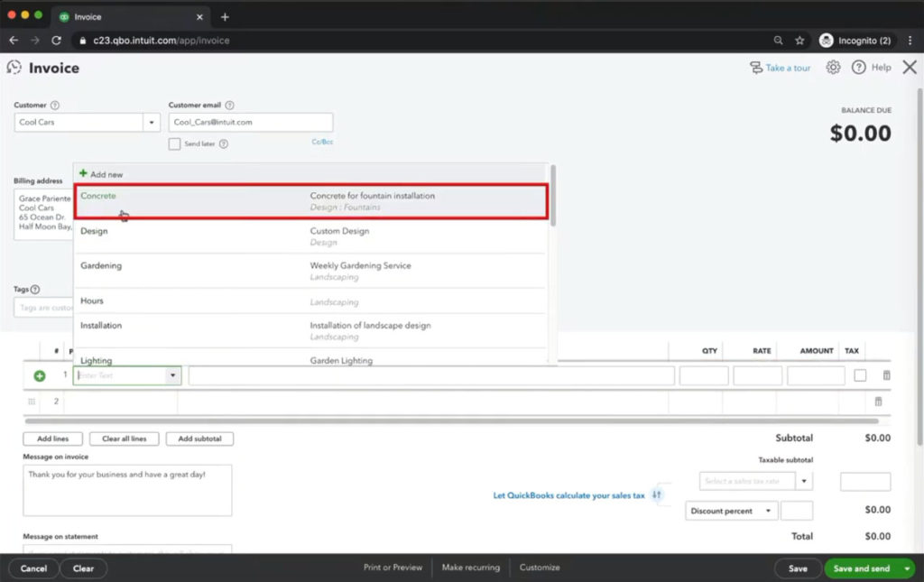Viewport: 924px width, 582px height.
Task: Bookmark page with the star icon
Action: coord(799,41)
